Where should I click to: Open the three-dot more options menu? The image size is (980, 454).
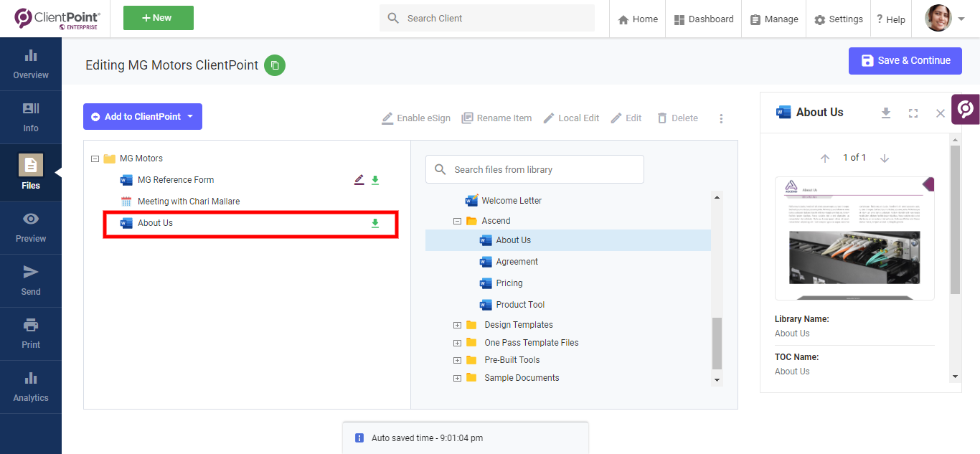pyautogui.click(x=721, y=118)
